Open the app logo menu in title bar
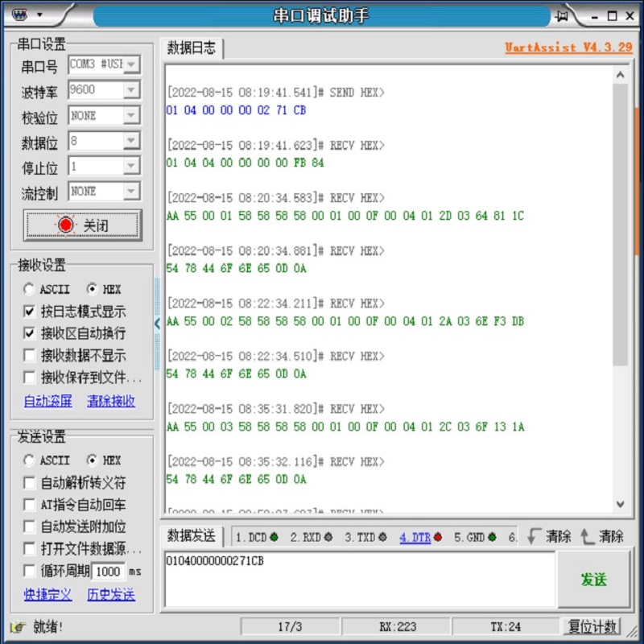This screenshot has height=644, width=644. coord(19,14)
